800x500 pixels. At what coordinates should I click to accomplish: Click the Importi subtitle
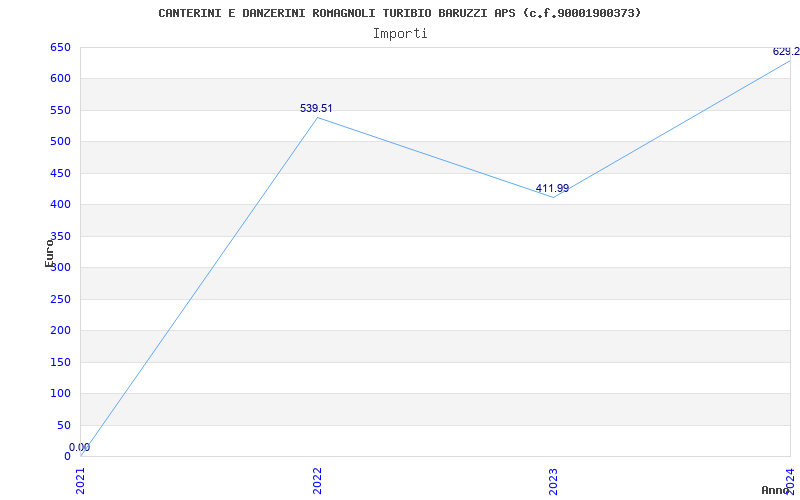[x=400, y=34]
